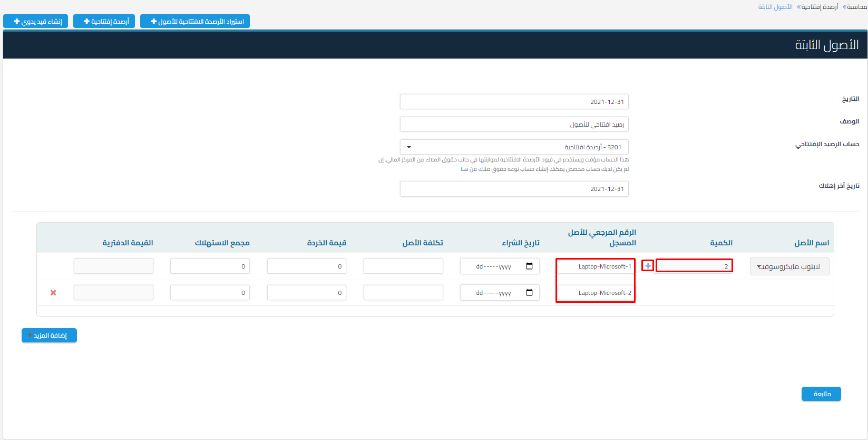Edit الوصف description field

click(x=514, y=125)
